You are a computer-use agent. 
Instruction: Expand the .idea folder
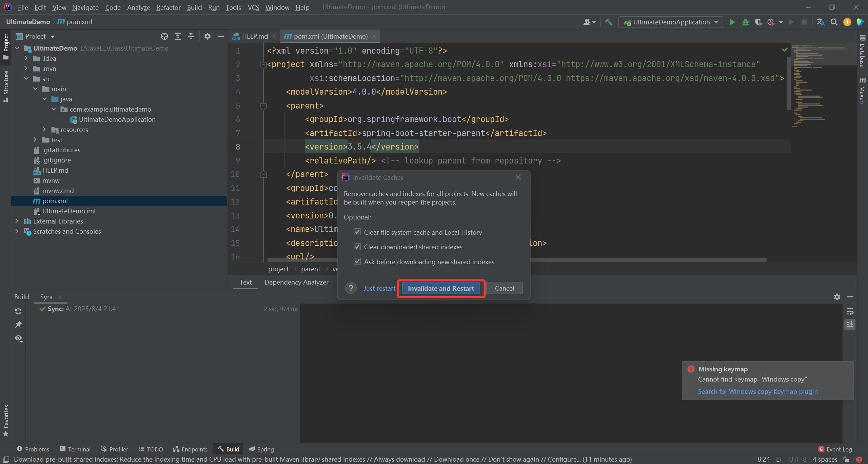click(x=26, y=58)
